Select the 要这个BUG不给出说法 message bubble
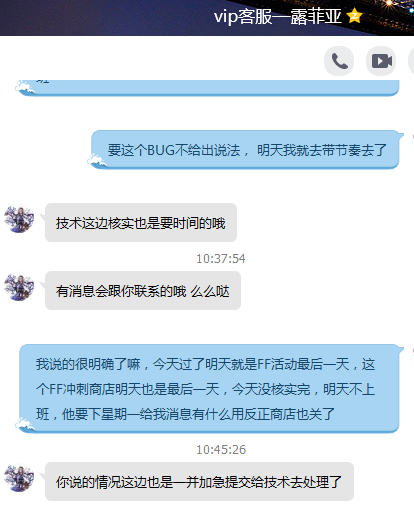This screenshot has height=511, width=414. 245,150
